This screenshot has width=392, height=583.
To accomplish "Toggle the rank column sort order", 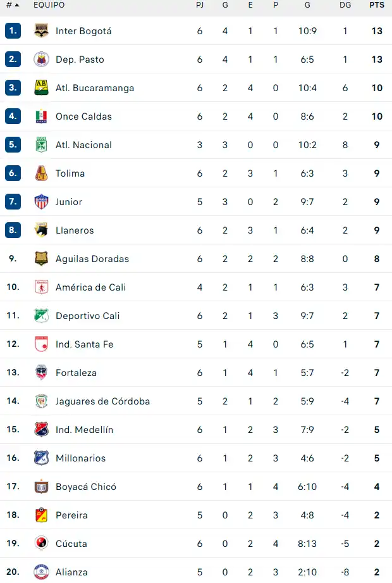I will point(14,5).
